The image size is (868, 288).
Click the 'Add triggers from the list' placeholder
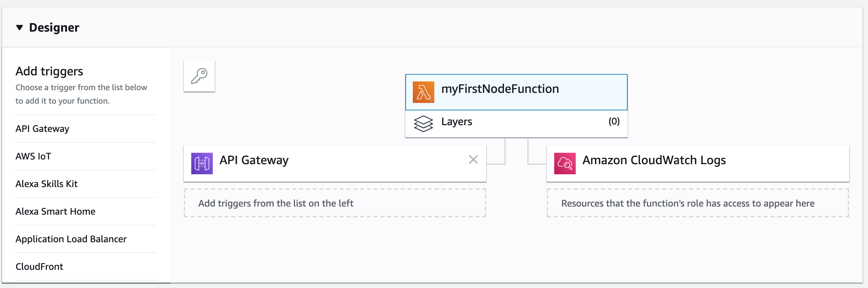[335, 203]
